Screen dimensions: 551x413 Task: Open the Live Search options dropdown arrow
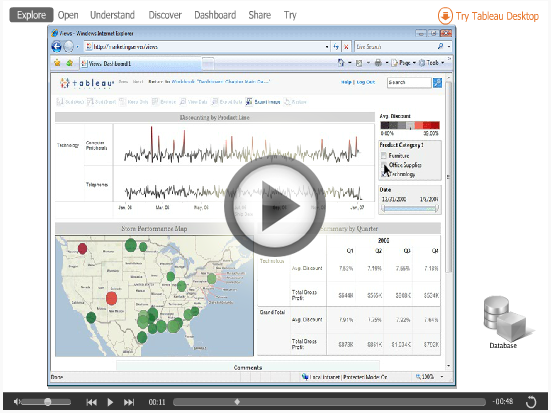click(x=449, y=46)
